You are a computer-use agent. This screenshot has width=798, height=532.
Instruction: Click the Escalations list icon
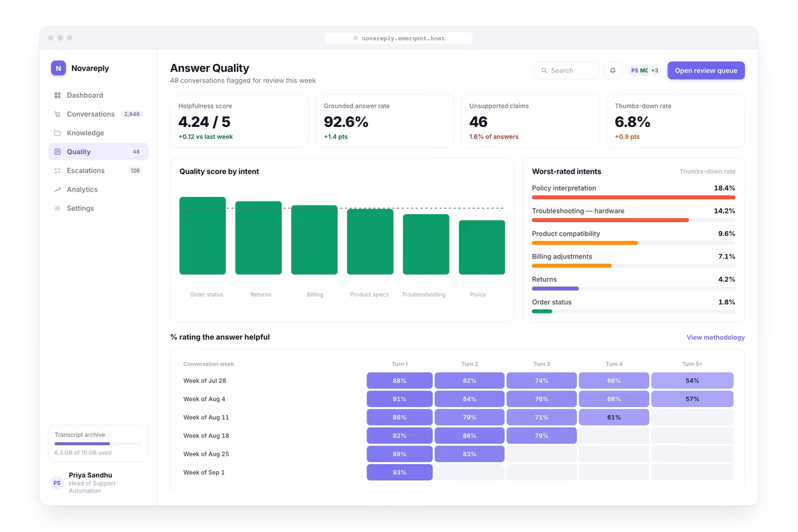tap(57, 171)
